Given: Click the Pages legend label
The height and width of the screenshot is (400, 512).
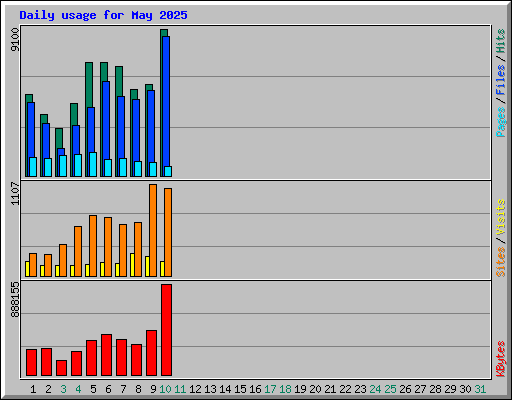Looking at the screenshot, I should tap(501, 122).
